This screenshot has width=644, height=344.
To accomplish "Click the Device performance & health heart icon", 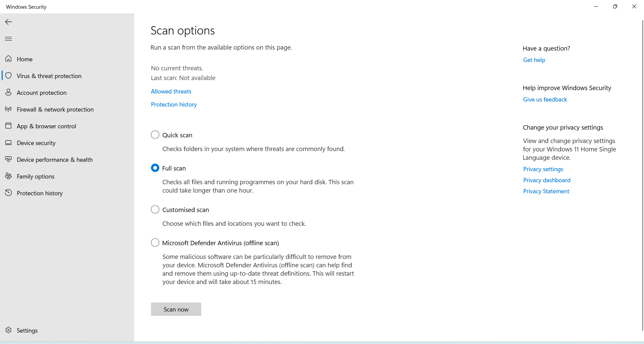I will coord(8,159).
